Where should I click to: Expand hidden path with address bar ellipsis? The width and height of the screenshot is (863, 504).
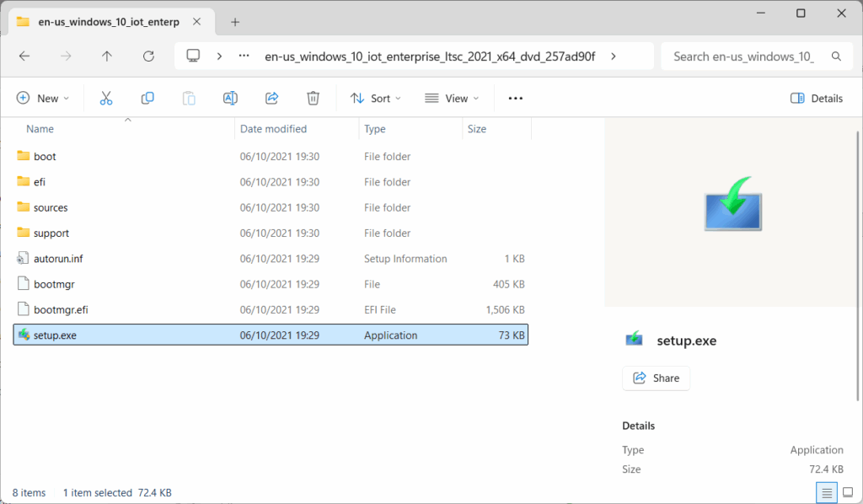pyautogui.click(x=244, y=56)
